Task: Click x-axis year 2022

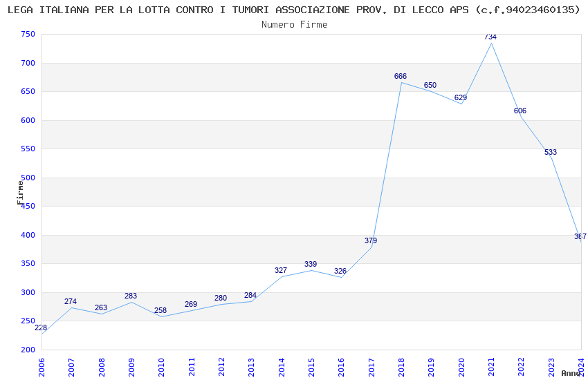Action: pos(522,368)
